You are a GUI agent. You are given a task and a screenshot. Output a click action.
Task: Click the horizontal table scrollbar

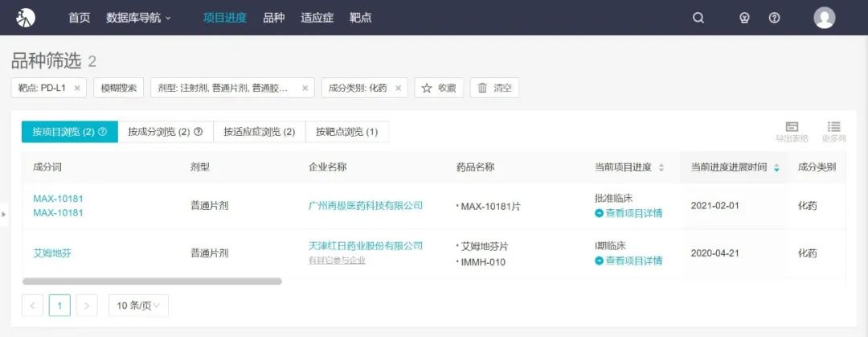(x=152, y=282)
